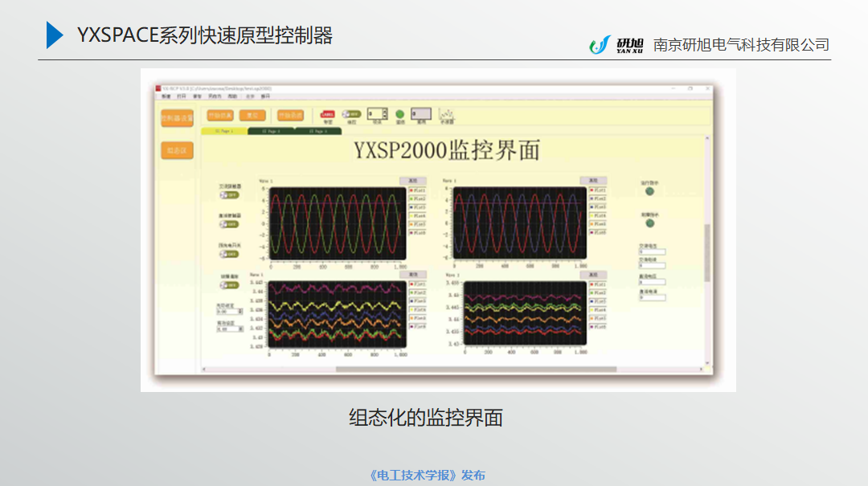Toggle the OFF switch in the top toolbar
This screenshot has width=868, height=486.
(x=351, y=114)
